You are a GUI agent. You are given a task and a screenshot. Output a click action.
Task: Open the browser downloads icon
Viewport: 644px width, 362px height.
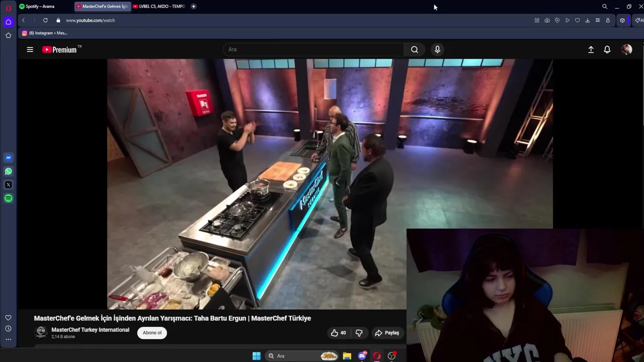click(587, 20)
